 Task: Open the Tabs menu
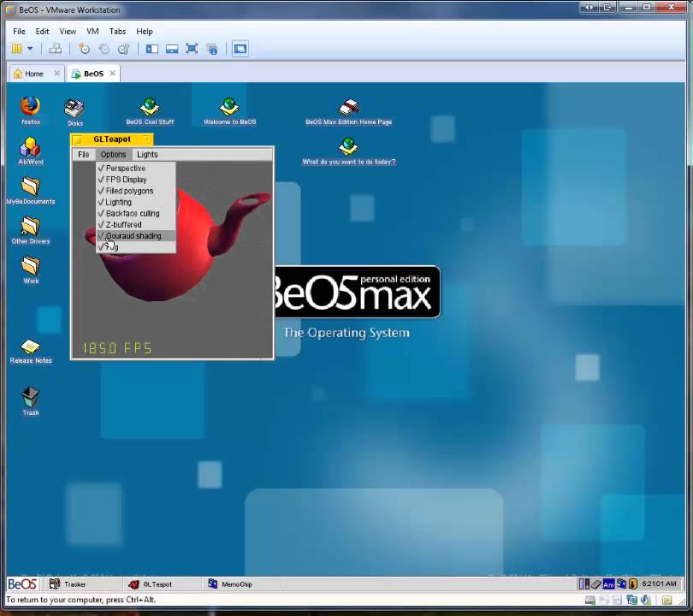click(117, 32)
